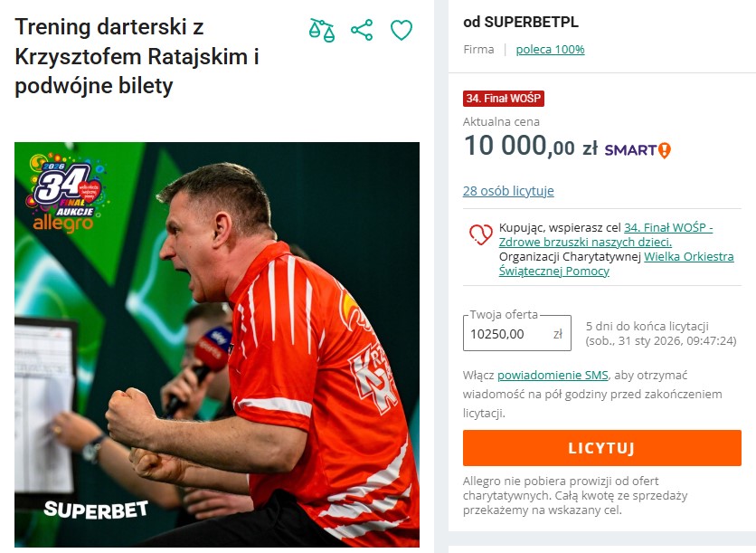Click the Superbet logo on photo
756x553 pixels.
[96, 510]
